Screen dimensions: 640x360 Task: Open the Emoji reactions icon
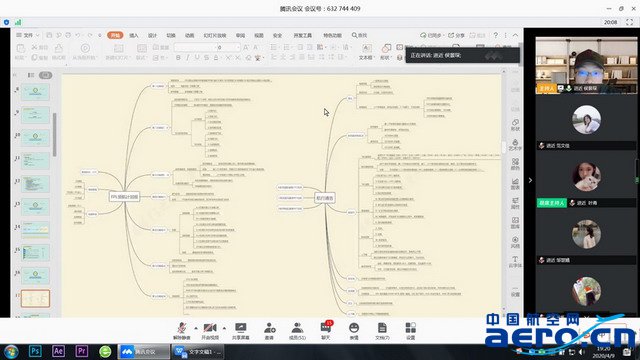(x=354, y=331)
